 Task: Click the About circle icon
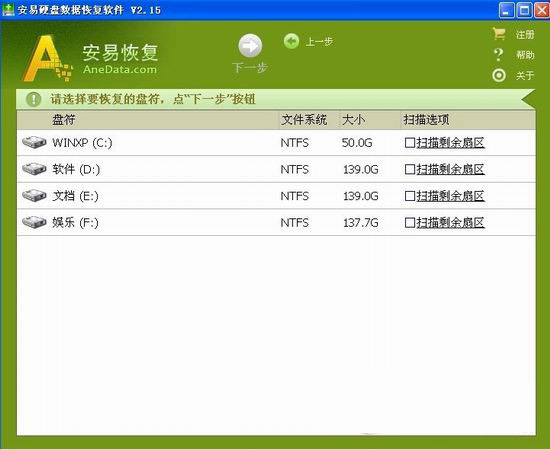(499, 75)
